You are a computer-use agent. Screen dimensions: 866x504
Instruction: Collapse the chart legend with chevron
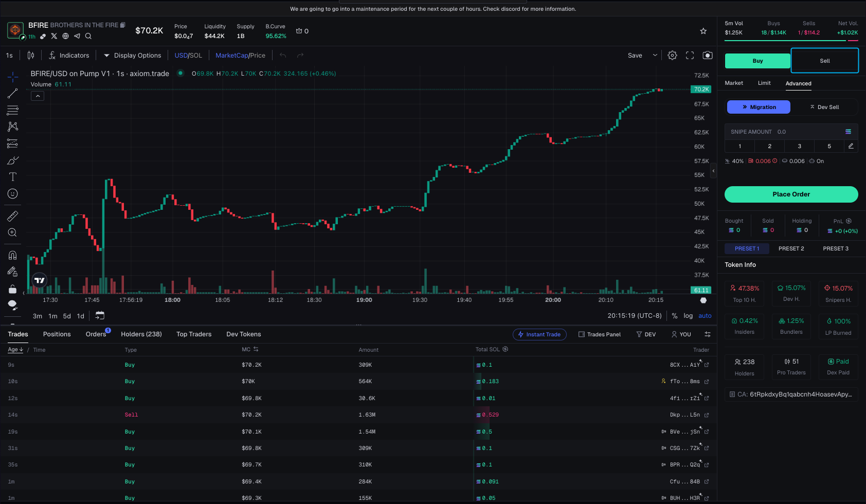[x=38, y=96]
